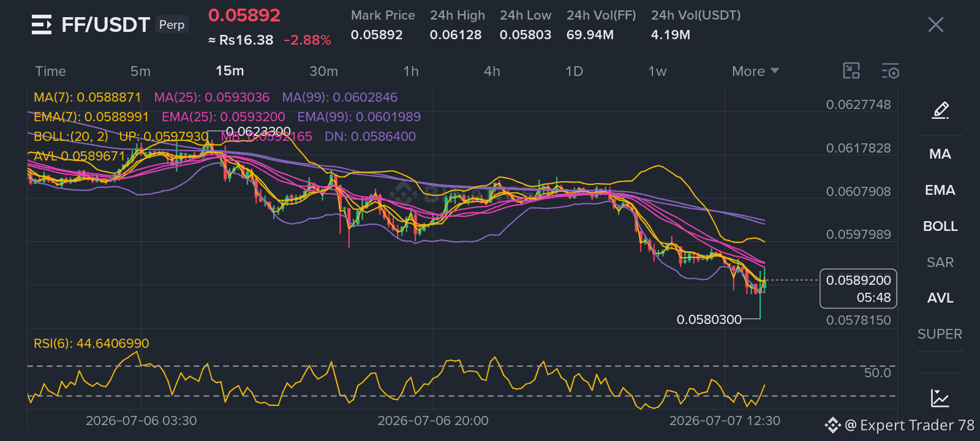Open the FF/USDT pair selector
980x441 pixels.
105,24
